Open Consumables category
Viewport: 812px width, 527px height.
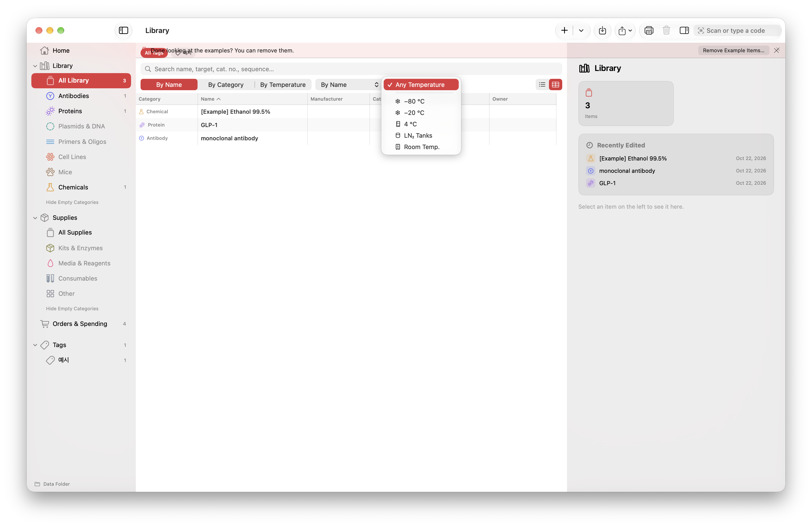click(81, 278)
